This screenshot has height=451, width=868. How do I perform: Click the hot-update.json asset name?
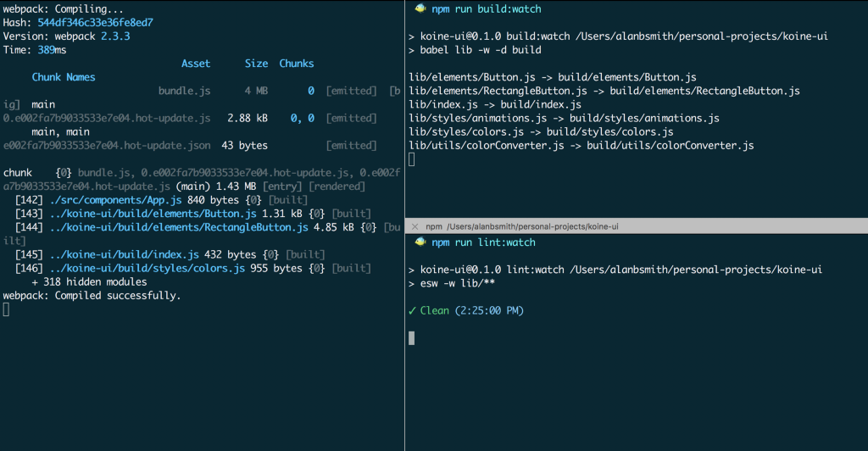point(107,146)
